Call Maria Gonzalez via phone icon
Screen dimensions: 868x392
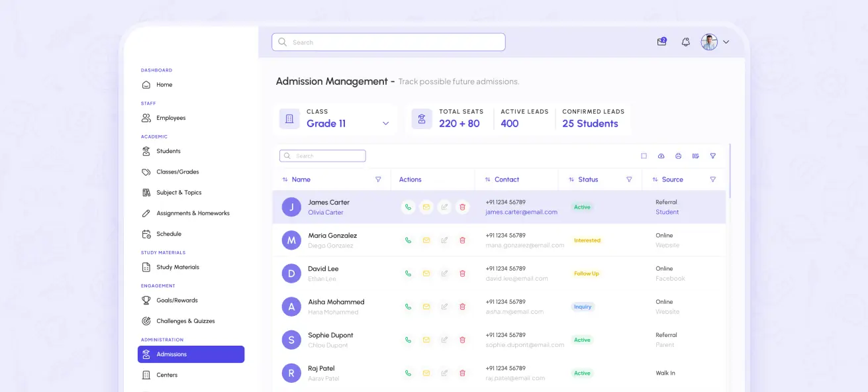[408, 240]
